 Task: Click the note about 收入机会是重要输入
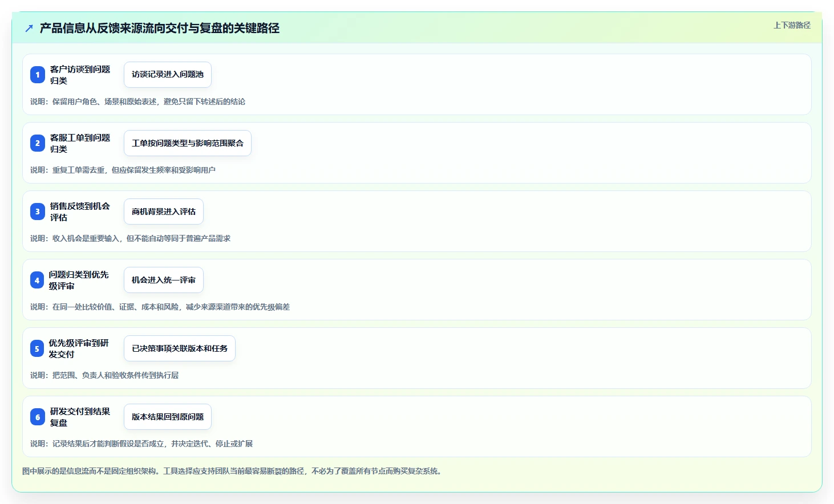(130, 238)
